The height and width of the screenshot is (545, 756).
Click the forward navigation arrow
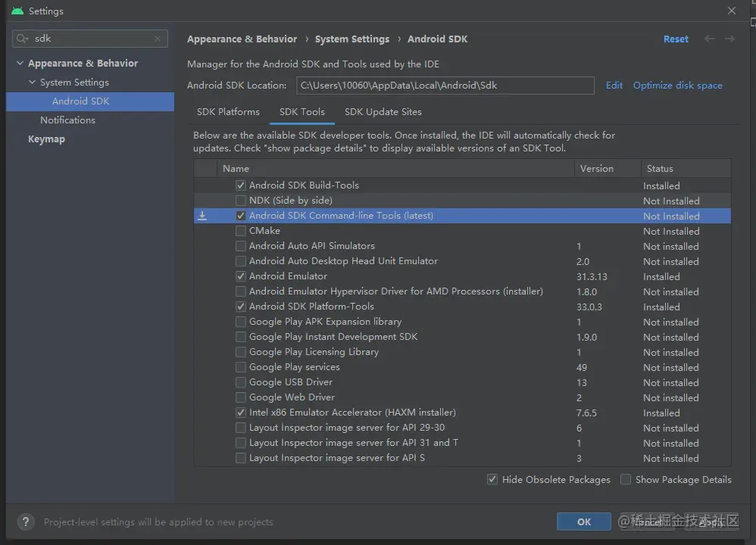(729, 39)
